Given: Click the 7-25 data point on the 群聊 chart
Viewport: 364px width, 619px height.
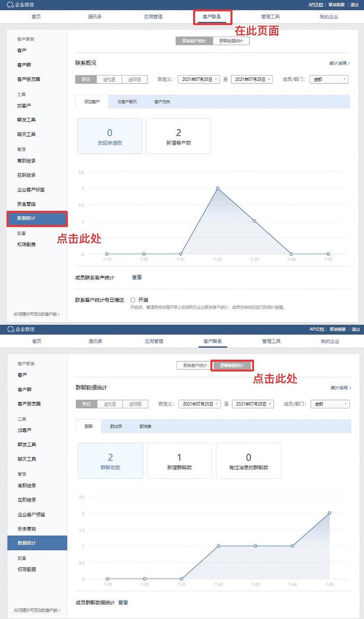Looking at the screenshot, I should click(x=329, y=513).
